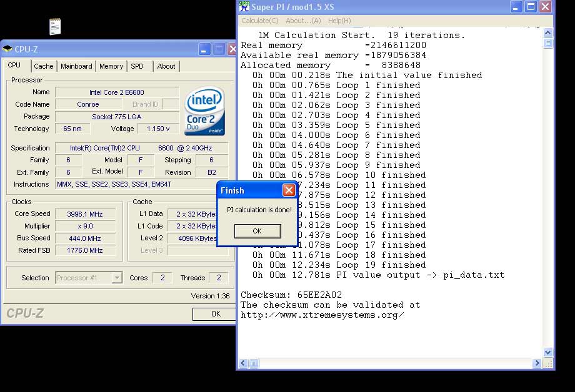The height and width of the screenshot is (392, 575).
Task: Minimize the CPU-Z window
Action: [x=204, y=49]
